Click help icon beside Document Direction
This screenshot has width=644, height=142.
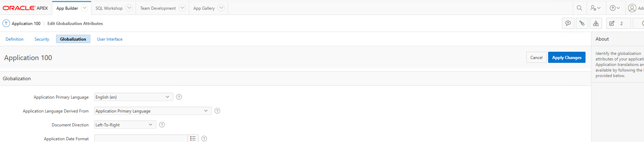(x=162, y=125)
